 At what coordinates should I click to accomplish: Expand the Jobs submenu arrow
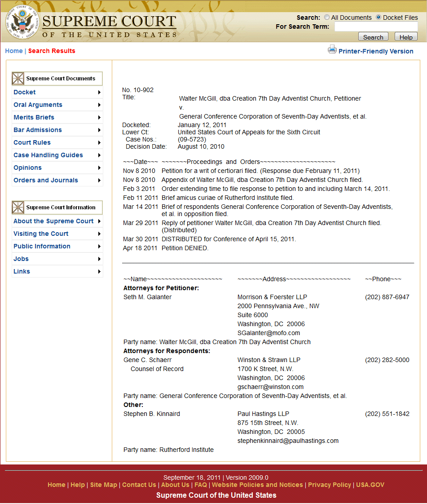coord(99,259)
